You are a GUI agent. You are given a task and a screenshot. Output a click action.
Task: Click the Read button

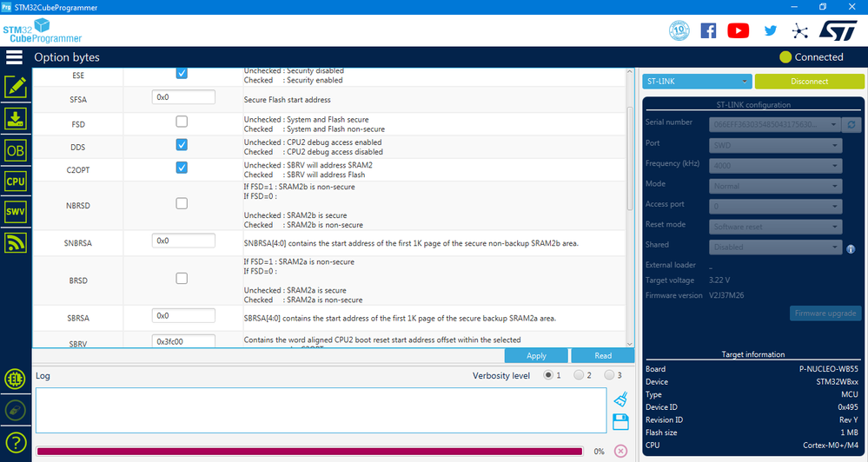pos(603,356)
